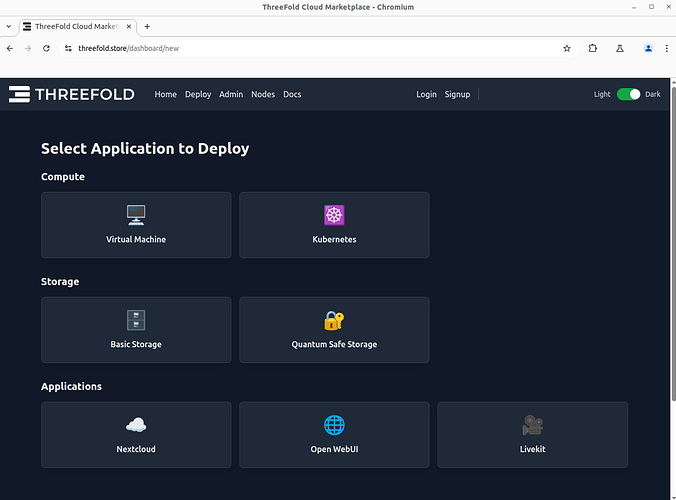Choose the Basic Storage card label

click(136, 344)
